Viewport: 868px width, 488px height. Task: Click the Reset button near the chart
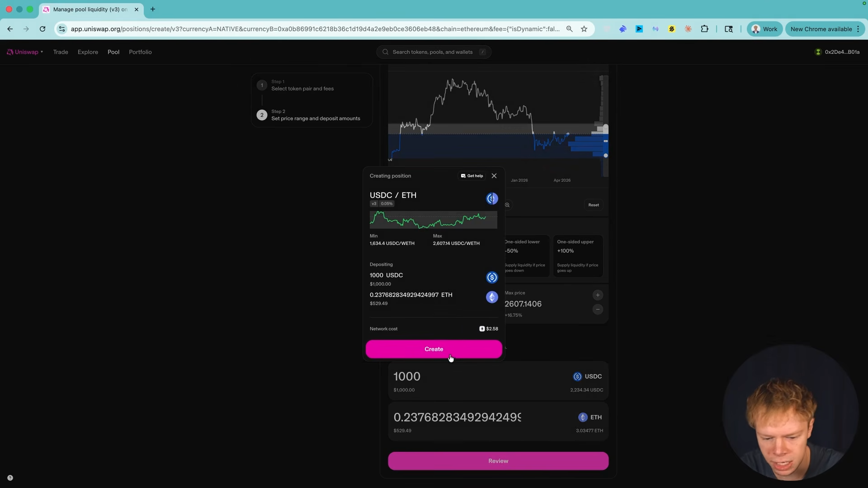pyautogui.click(x=594, y=205)
